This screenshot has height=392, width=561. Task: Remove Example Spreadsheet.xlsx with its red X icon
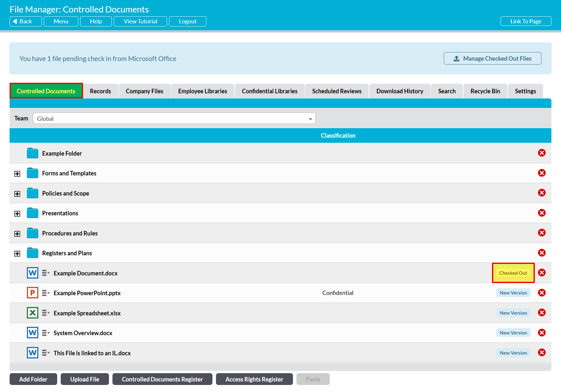(542, 313)
